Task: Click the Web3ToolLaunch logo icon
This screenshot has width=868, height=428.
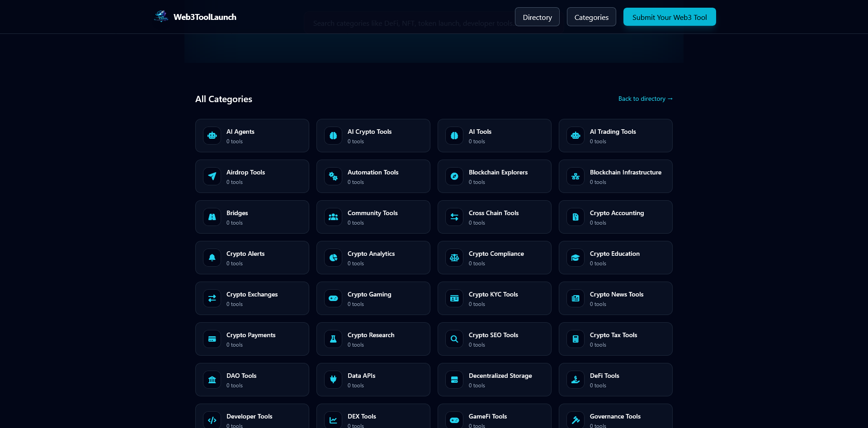Action: tap(161, 17)
